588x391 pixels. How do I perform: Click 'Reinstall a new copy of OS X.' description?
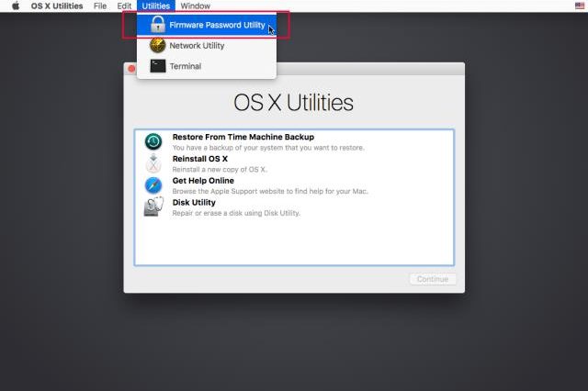(220, 169)
